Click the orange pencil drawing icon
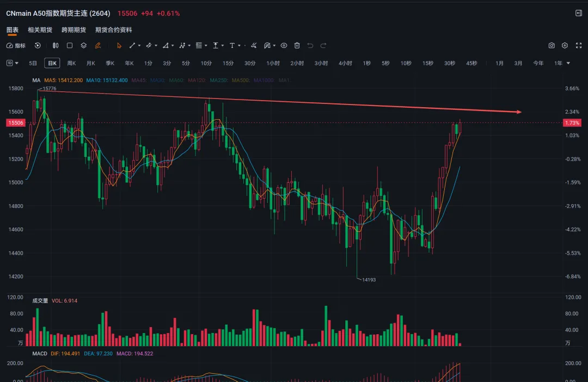 [x=98, y=46]
